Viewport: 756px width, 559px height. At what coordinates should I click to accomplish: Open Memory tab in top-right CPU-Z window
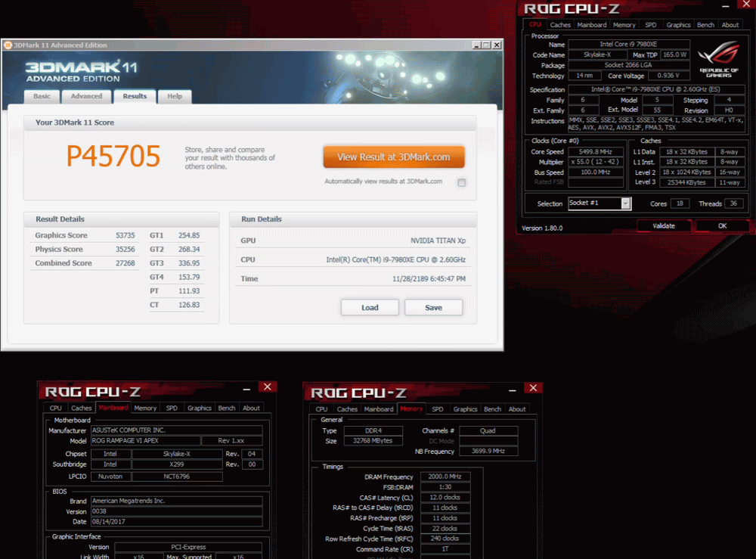point(624,25)
